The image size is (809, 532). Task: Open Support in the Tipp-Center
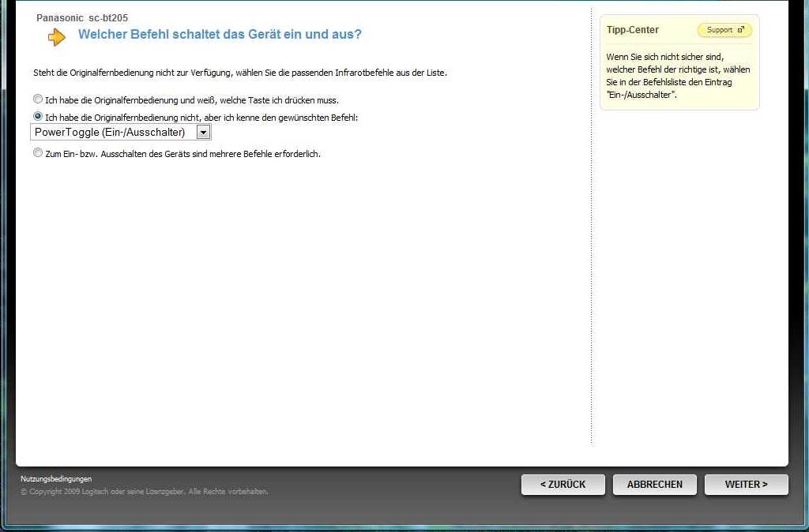tap(724, 30)
